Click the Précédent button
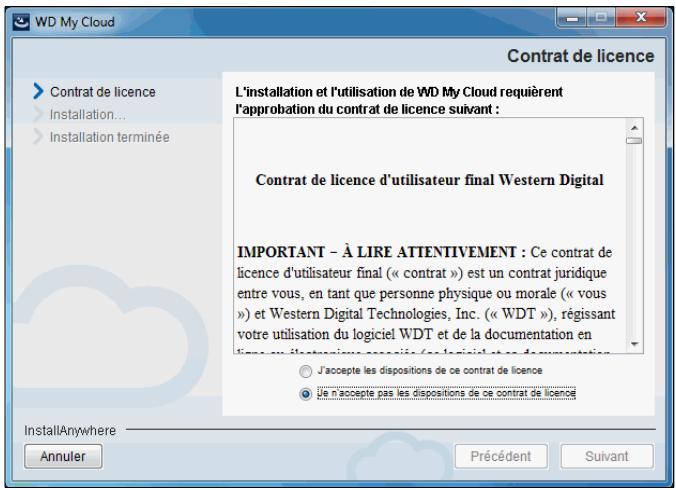 501,456
